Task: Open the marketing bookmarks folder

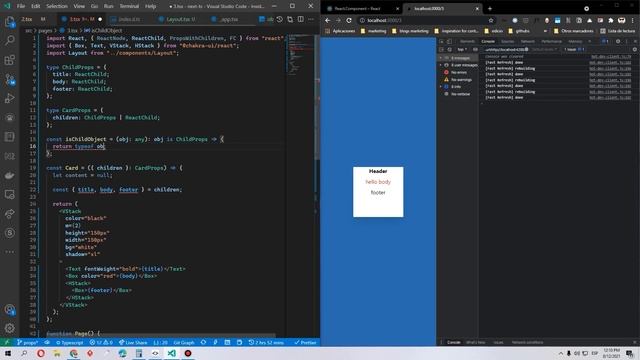Action: click(373, 31)
